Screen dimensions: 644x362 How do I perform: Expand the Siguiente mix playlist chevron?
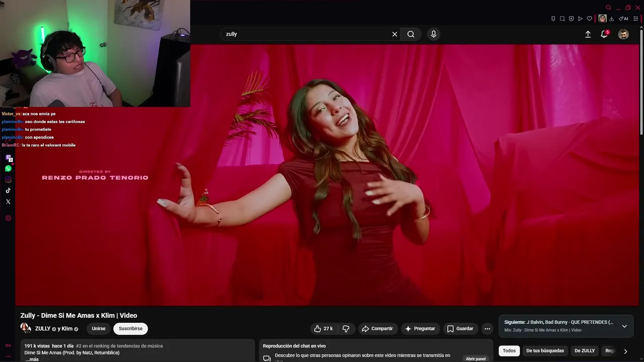pos(624,326)
